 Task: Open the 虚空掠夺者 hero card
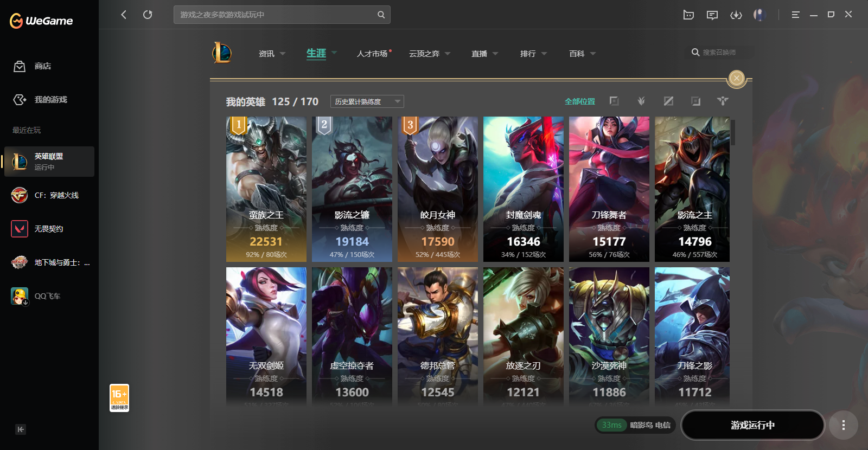[352, 336]
